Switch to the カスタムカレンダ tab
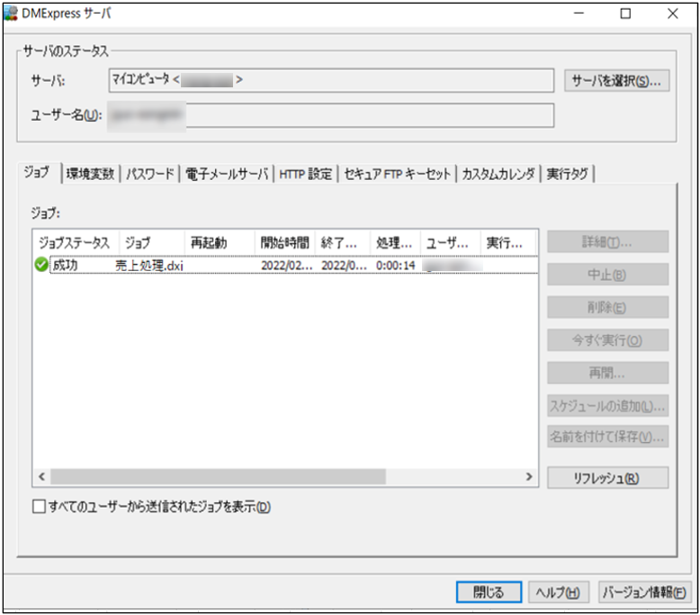The height and width of the screenshot is (615, 700). (x=498, y=175)
